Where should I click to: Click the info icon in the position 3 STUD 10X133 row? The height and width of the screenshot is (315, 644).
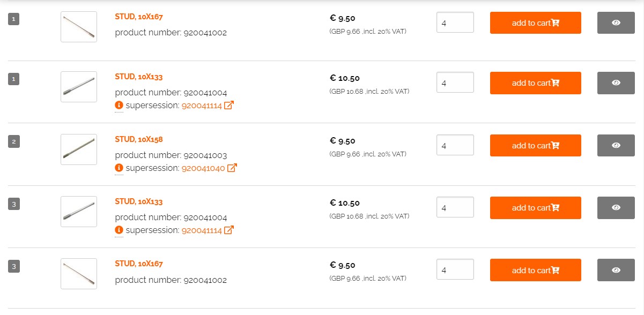119,230
